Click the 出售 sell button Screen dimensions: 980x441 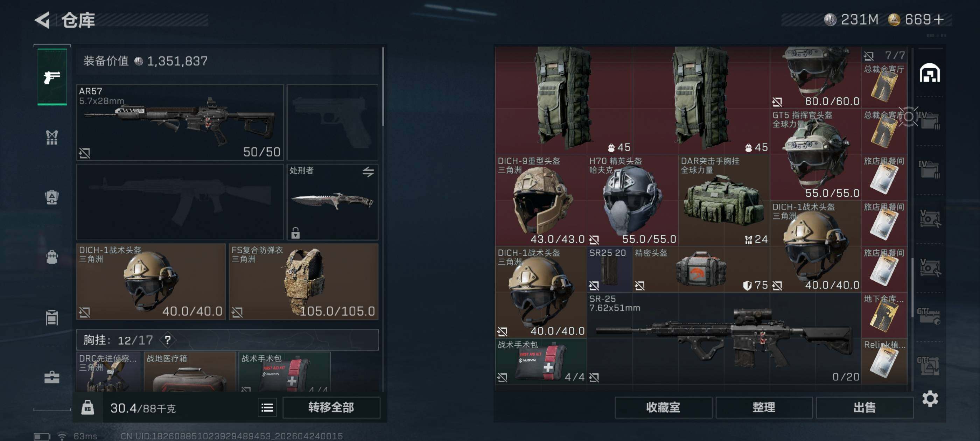point(865,408)
